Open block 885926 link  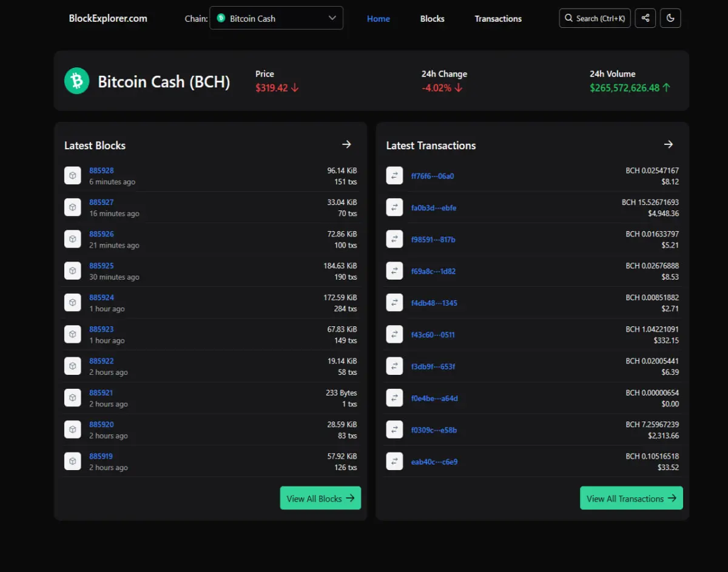101,234
